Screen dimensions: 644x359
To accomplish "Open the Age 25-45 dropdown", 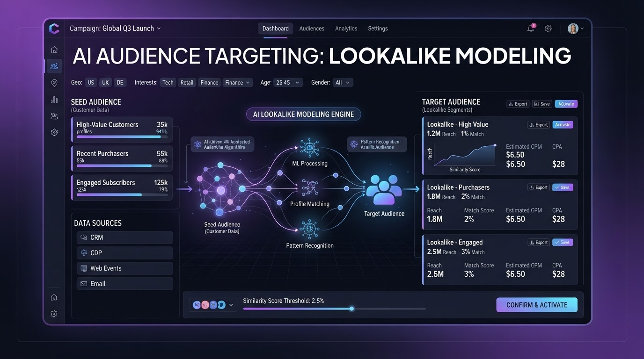I will click(x=288, y=83).
